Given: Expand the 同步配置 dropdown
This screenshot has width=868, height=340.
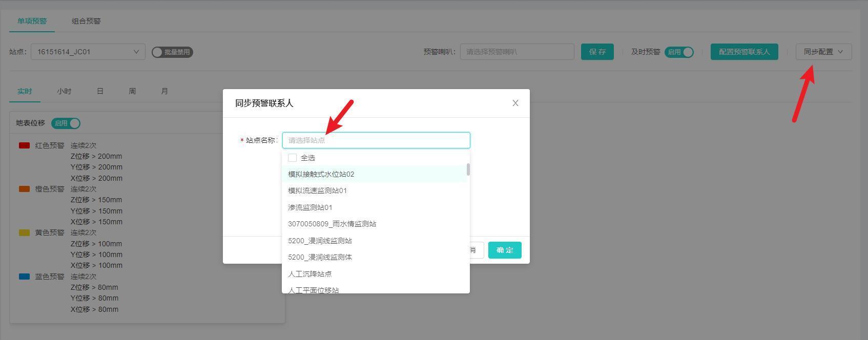Looking at the screenshot, I should [x=823, y=52].
